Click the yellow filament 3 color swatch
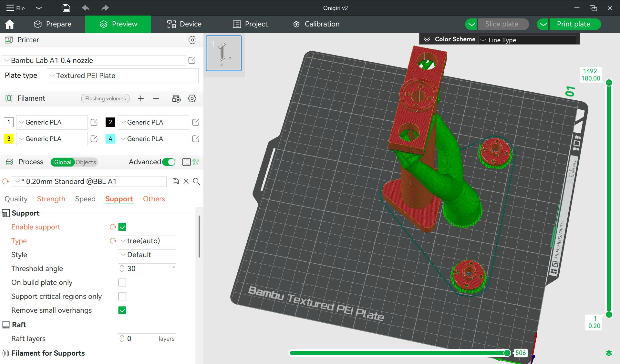This screenshot has height=364, width=620. coord(9,139)
